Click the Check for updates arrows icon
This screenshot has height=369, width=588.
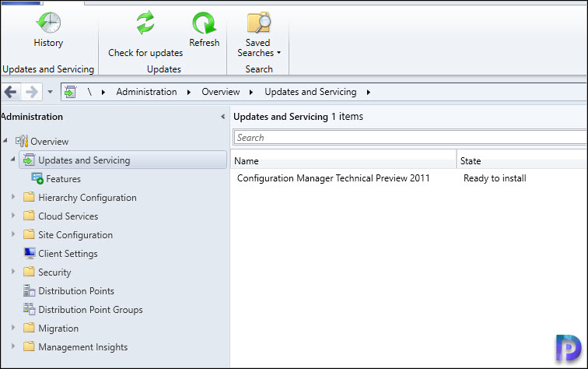pos(145,23)
